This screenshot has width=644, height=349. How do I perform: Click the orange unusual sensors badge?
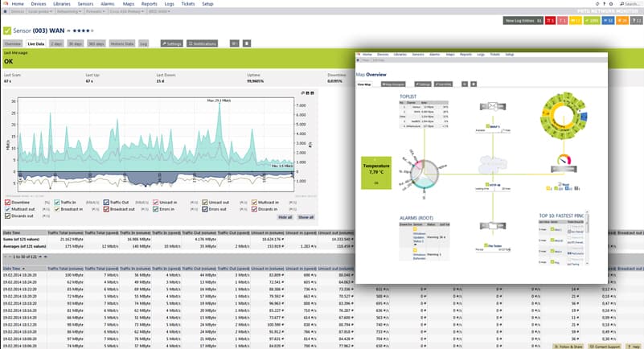tap(622, 21)
